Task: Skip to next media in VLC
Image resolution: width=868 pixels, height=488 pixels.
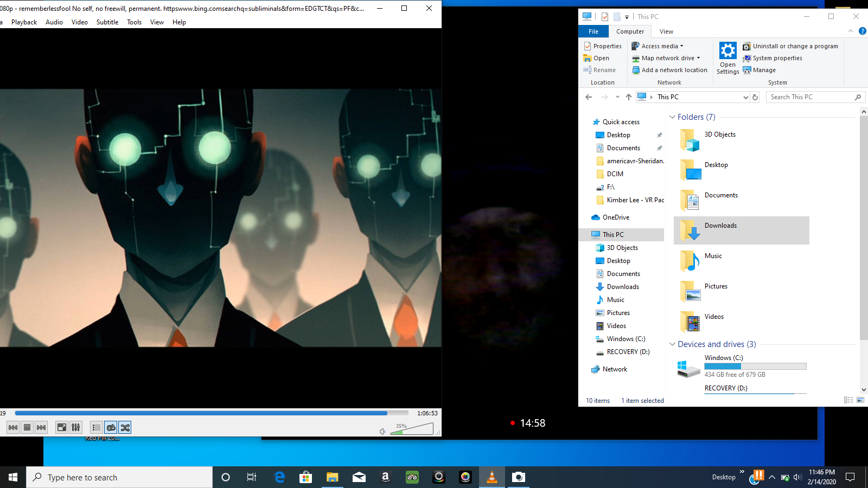Action: click(x=41, y=427)
